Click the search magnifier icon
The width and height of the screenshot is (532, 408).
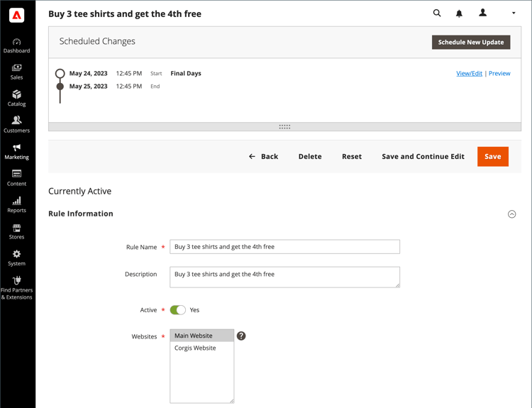pyautogui.click(x=437, y=13)
